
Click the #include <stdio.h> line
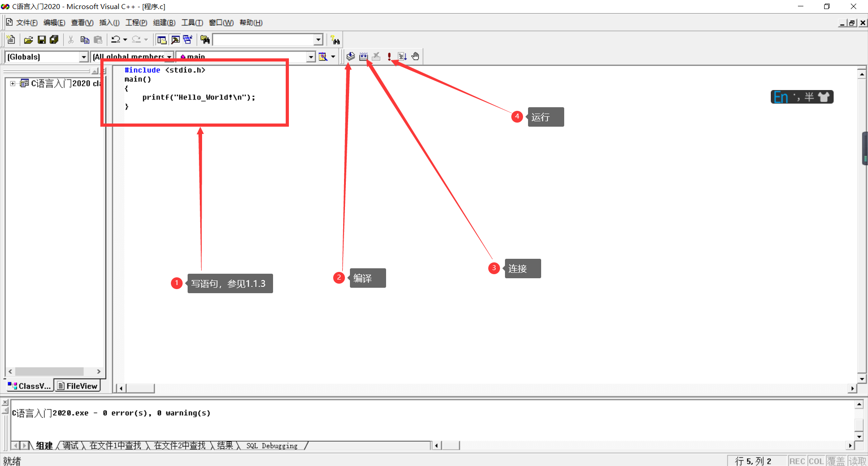[x=165, y=70]
